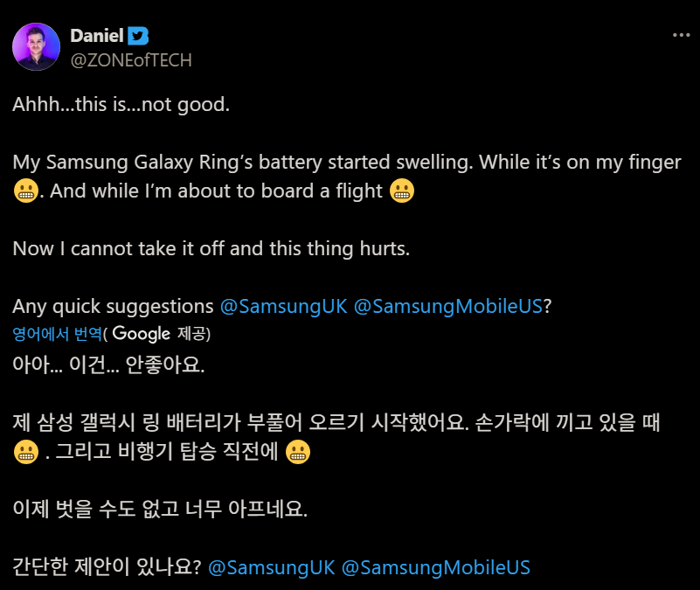Click grimacing emoji before "And while I'm"
This screenshot has width=700, height=590.
[x=26, y=191]
